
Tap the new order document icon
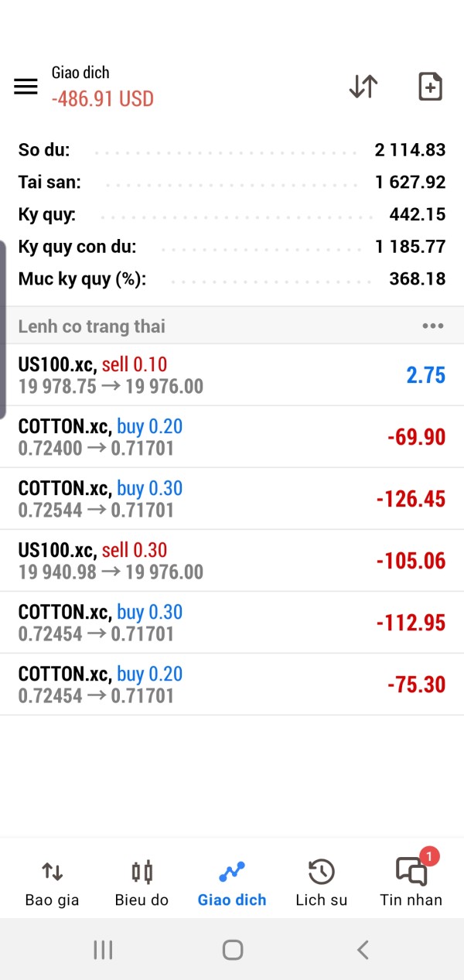430,87
